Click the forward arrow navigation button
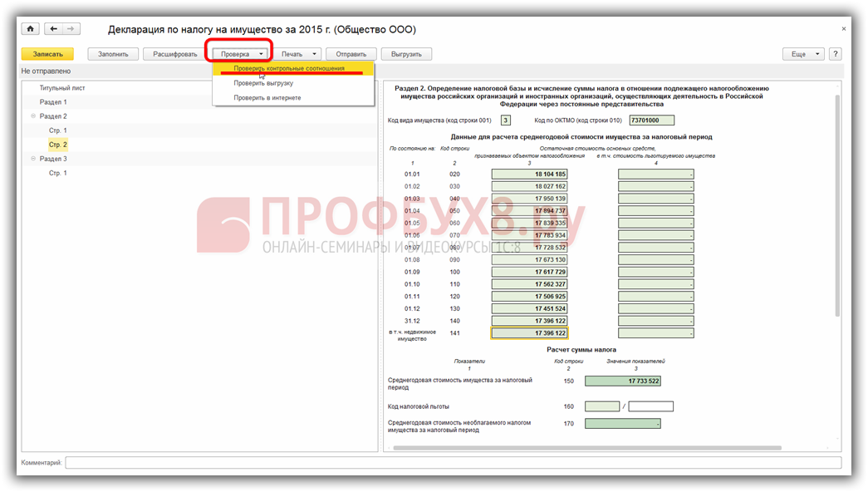The image size is (868, 492). pyautogui.click(x=71, y=29)
